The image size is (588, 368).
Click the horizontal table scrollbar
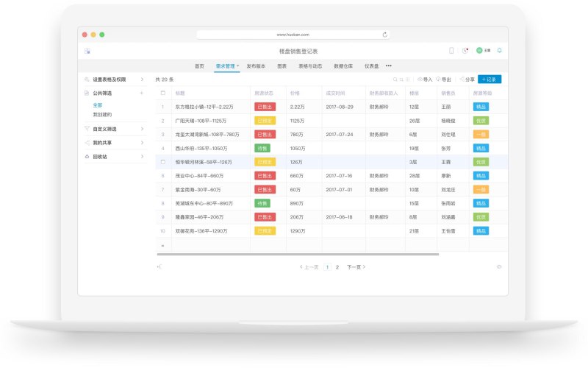pyautogui.click(x=298, y=254)
